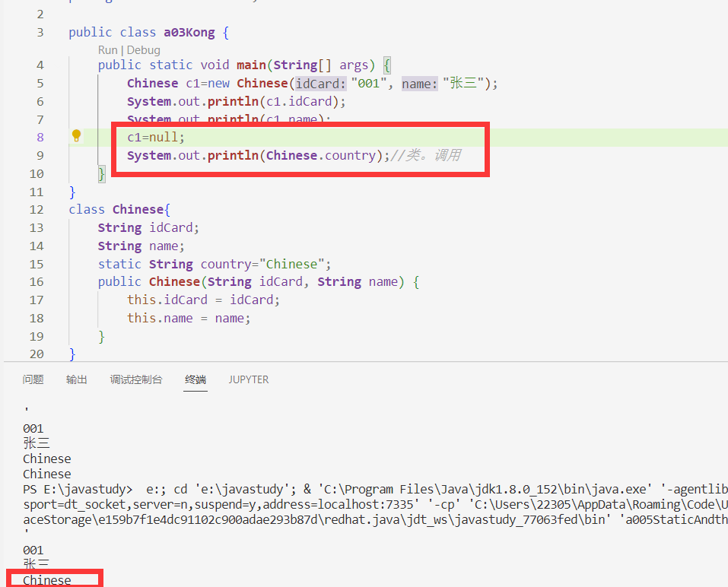
Task: Click the Run CodeLens above main method
Action: tap(107, 50)
